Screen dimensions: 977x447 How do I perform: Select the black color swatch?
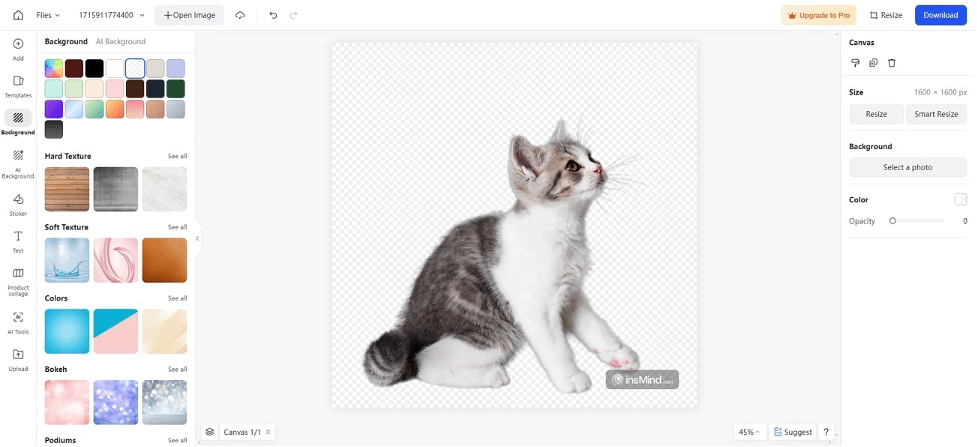pos(94,68)
